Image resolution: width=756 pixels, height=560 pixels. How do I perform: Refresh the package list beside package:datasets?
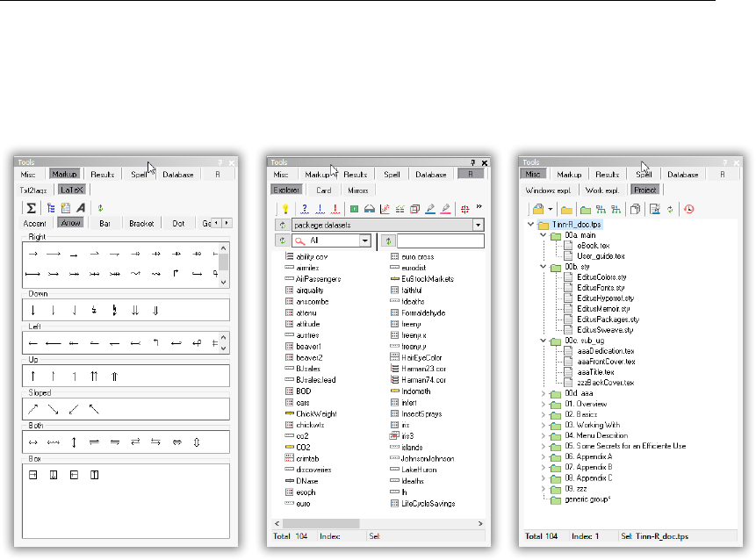(x=283, y=225)
